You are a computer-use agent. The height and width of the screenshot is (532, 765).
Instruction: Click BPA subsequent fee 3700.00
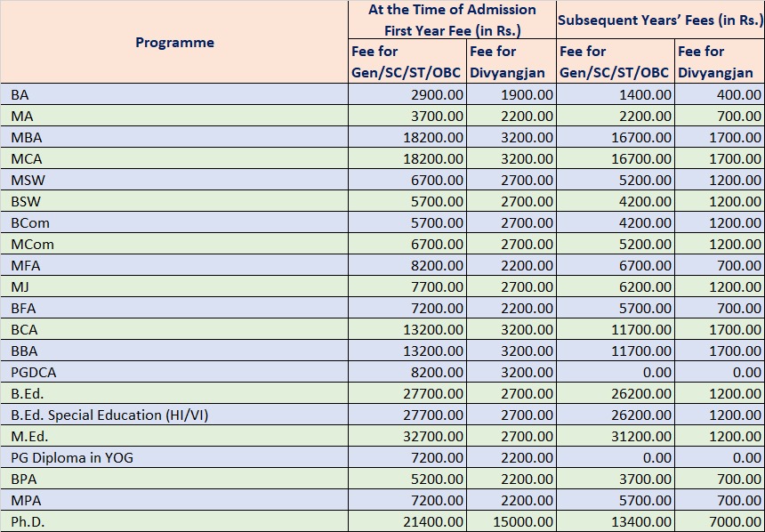pyautogui.click(x=616, y=479)
